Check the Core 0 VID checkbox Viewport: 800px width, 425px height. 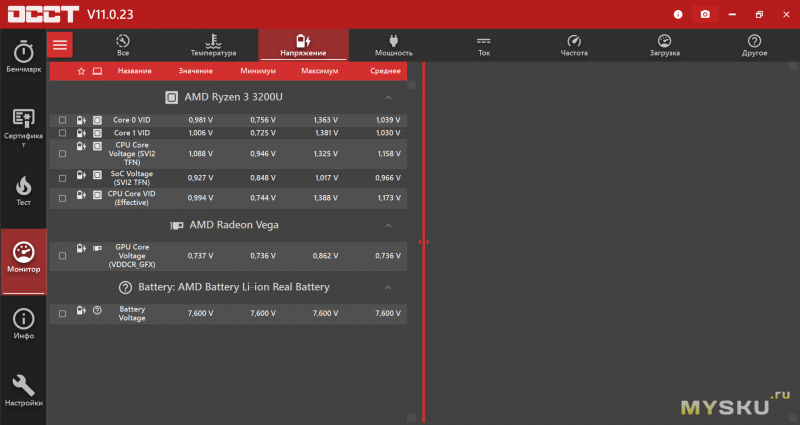[x=62, y=120]
